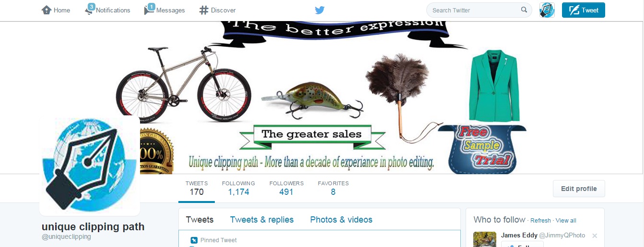Image resolution: width=644 pixels, height=247 pixels.
Task: Click the Tweet compose button
Action: tap(583, 10)
